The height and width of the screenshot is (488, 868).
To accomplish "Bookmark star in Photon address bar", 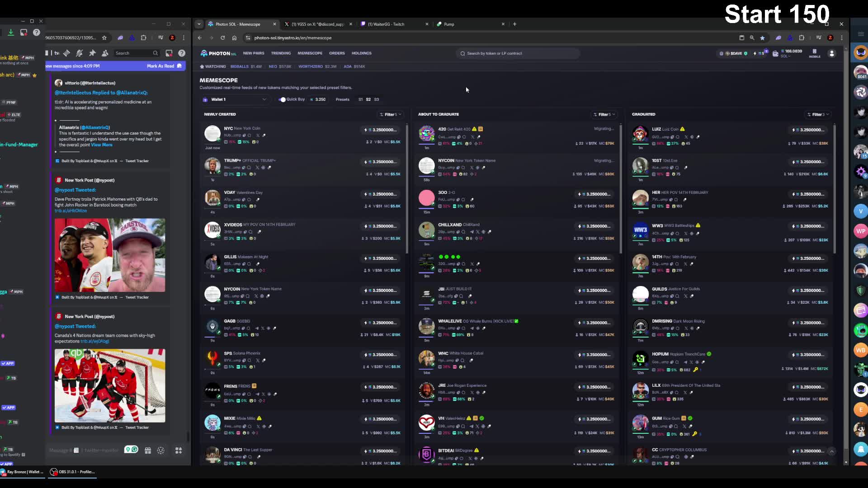I will click(763, 38).
